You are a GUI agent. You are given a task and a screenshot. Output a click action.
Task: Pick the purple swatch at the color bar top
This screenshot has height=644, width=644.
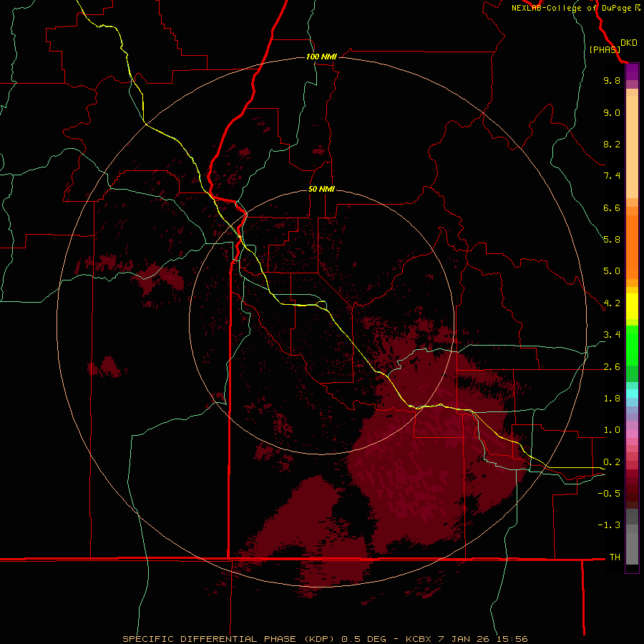point(632,72)
